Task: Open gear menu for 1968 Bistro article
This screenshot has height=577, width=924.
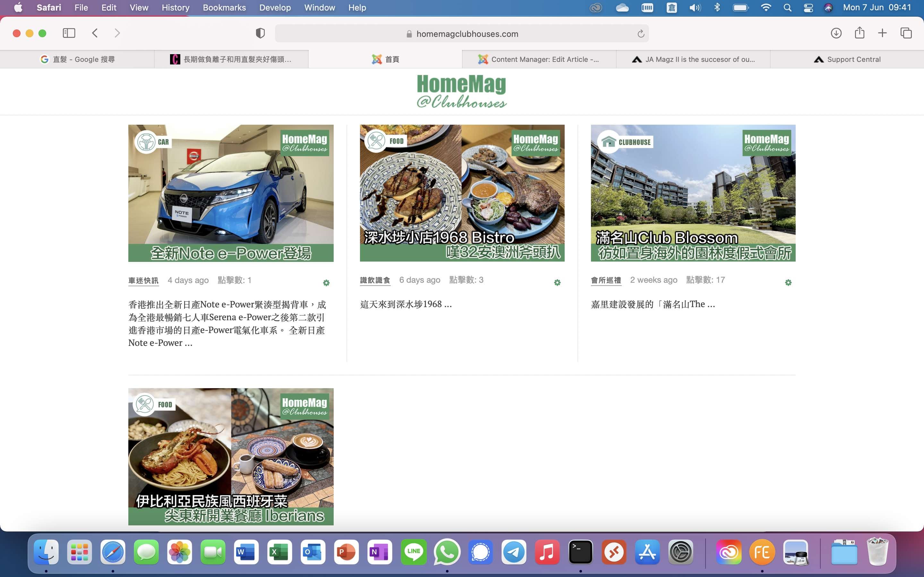Action: point(557,282)
